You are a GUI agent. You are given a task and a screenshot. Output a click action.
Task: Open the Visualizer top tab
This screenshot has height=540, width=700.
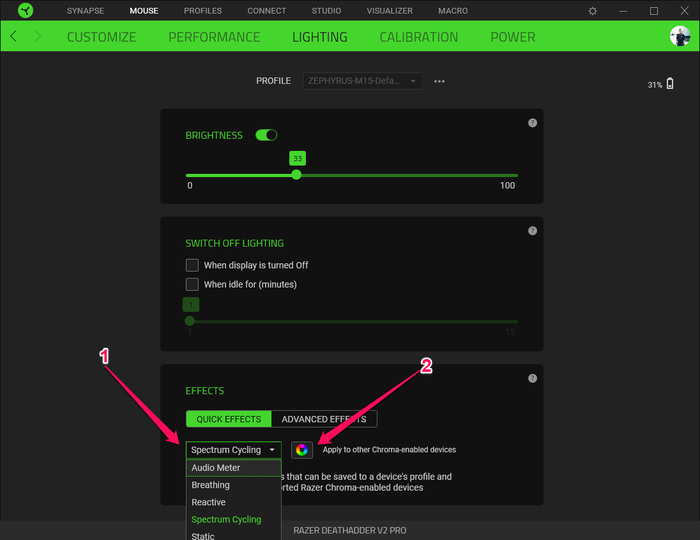(x=390, y=11)
